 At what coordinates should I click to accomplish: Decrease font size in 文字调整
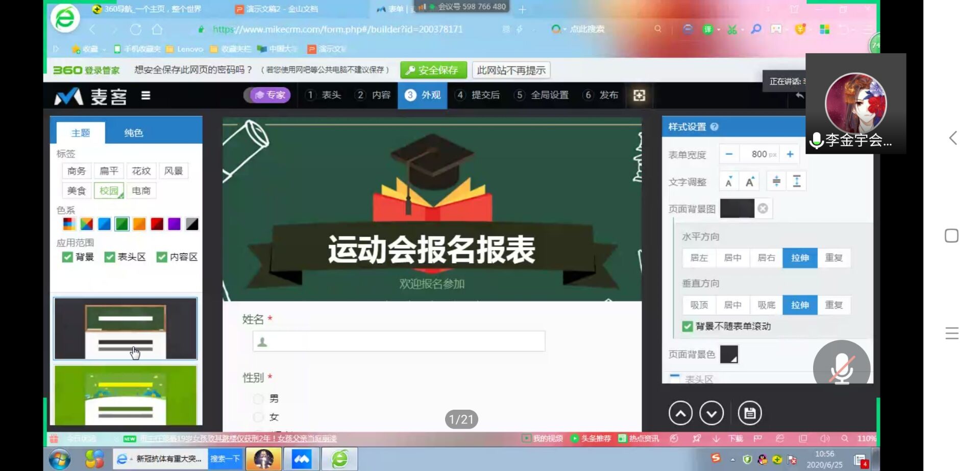729,181
